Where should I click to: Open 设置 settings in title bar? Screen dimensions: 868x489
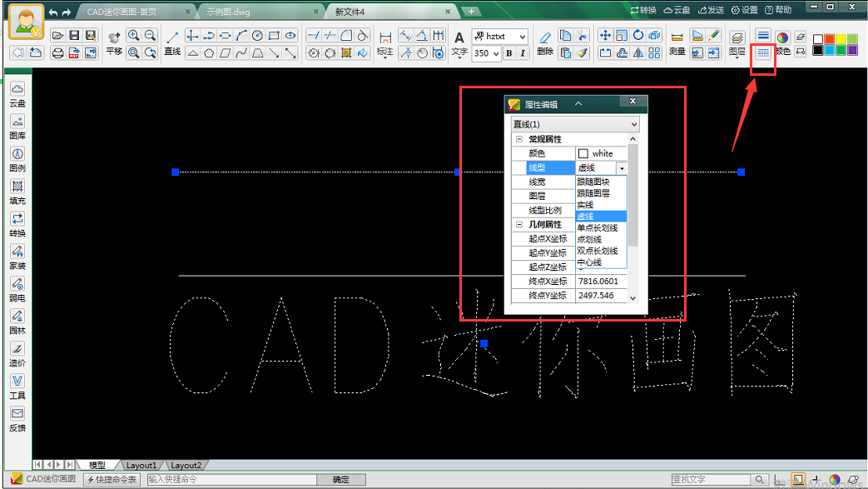(x=745, y=9)
